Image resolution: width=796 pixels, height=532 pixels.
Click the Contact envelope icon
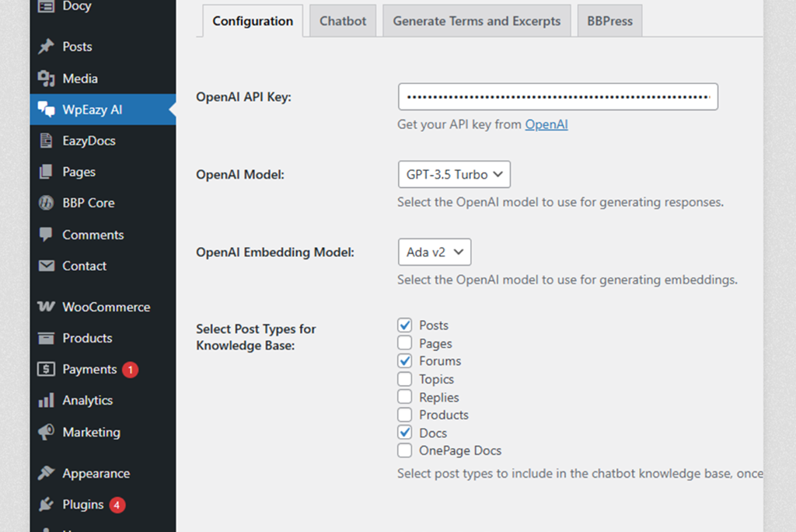(46, 266)
